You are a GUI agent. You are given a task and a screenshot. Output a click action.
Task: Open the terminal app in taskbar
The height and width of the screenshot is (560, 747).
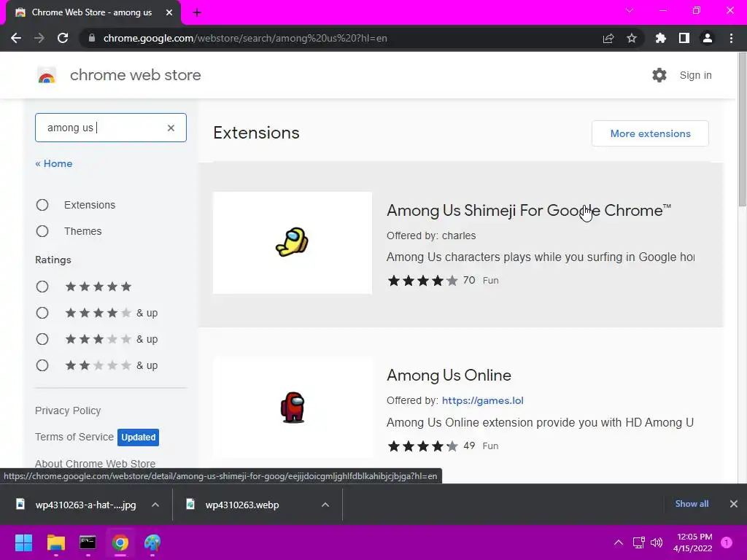pyautogui.click(x=88, y=542)
